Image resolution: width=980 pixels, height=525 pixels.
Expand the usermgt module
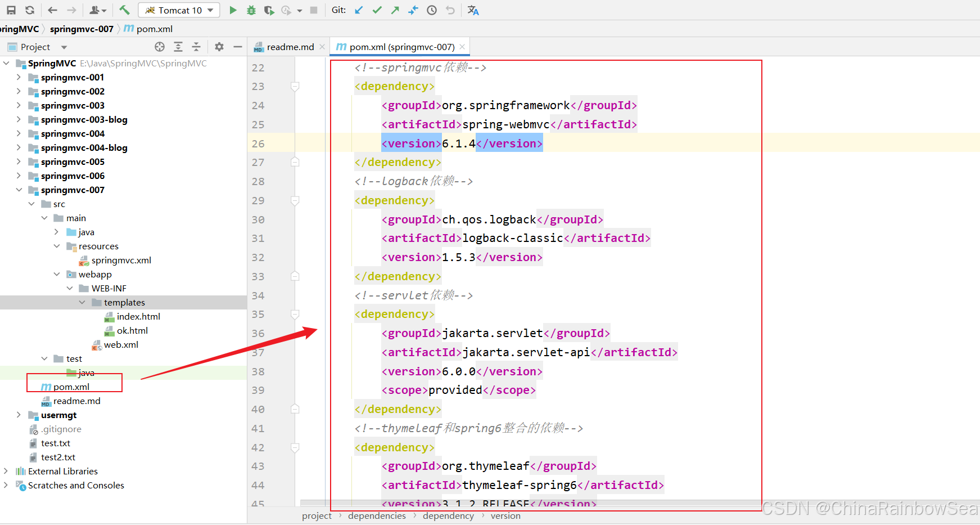click(x=19, y=415)
